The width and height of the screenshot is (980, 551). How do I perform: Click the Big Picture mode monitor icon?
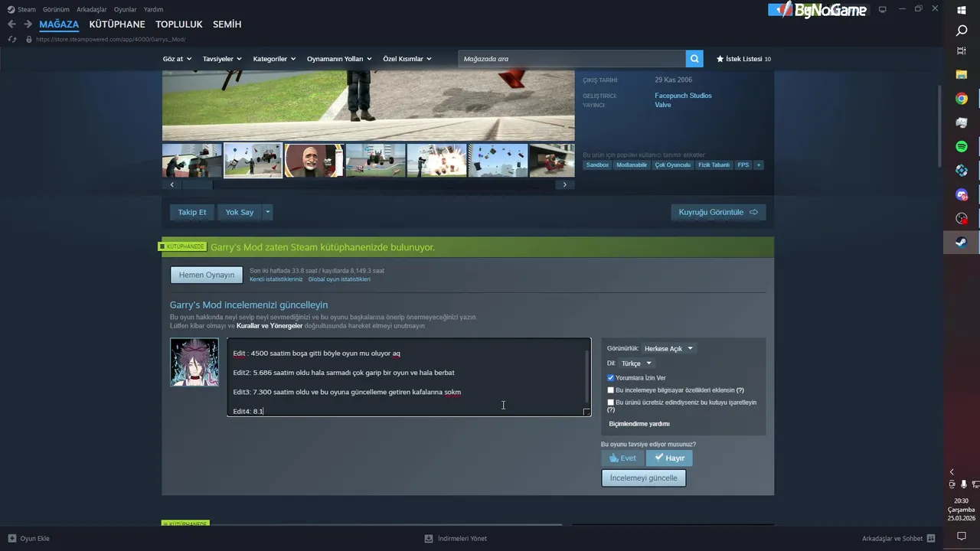(882, 9)
